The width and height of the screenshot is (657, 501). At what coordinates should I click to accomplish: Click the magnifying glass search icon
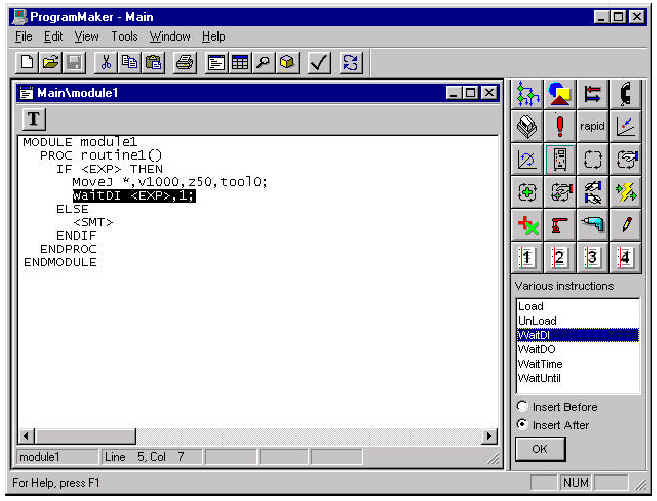pyautogui.click(x=264, y=63)
